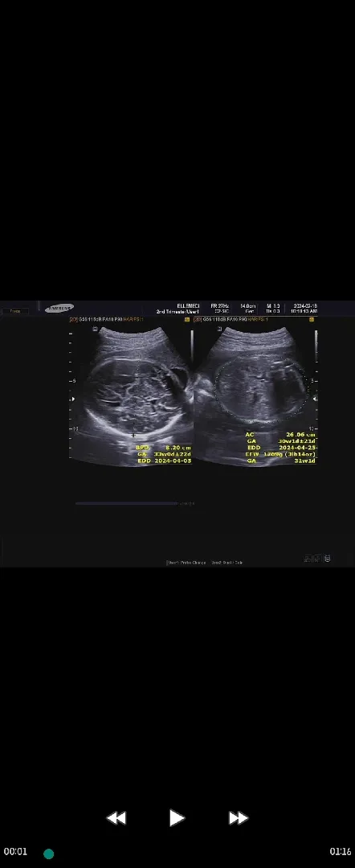The height and width of the screenshot is (868, 355).
Task: Click the EFW fetal weight result line
Action: pos(281,454)
